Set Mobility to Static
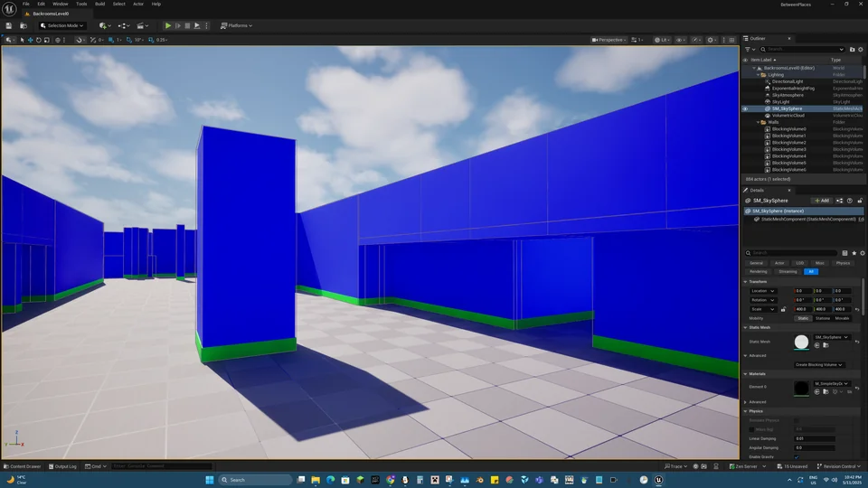 point(803,318)
